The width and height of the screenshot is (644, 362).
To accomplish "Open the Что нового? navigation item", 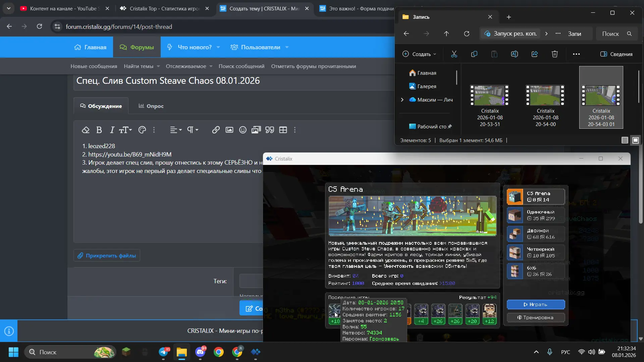I will pos(190,47).
